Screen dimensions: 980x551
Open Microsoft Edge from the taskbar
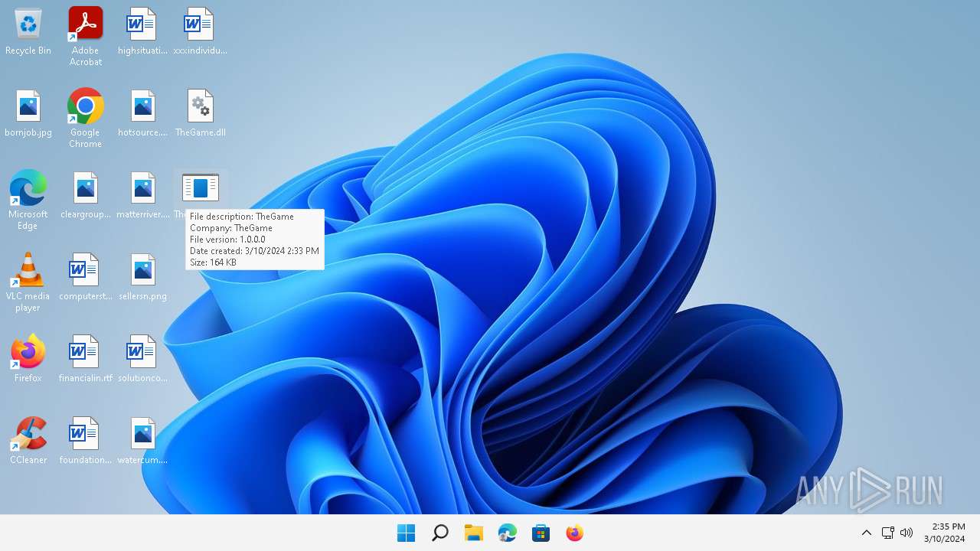pos(507,533)
